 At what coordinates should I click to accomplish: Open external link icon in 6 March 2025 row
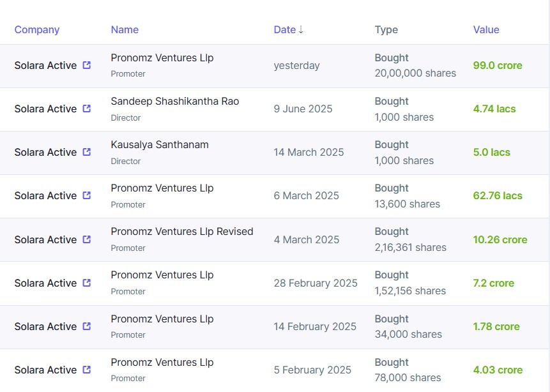[x=87, y=195]
